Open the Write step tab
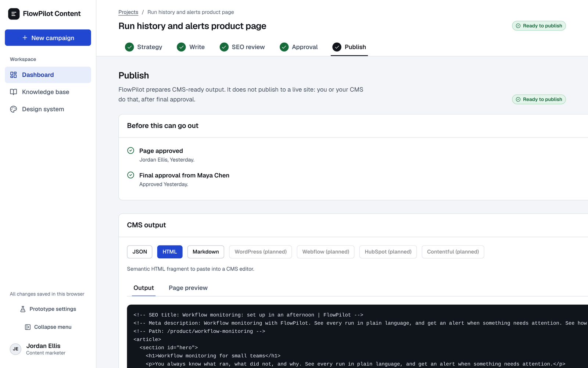Image resolution: width=588 pixels, height=368 pixels. coord(191,47)
